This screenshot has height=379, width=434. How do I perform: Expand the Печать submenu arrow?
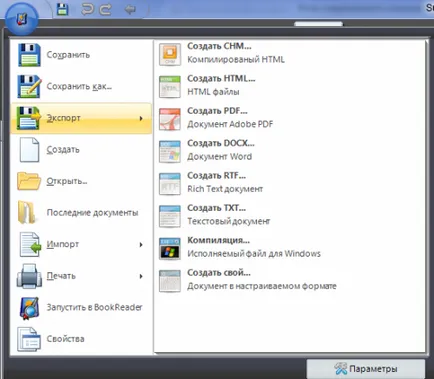coord(141,276)
